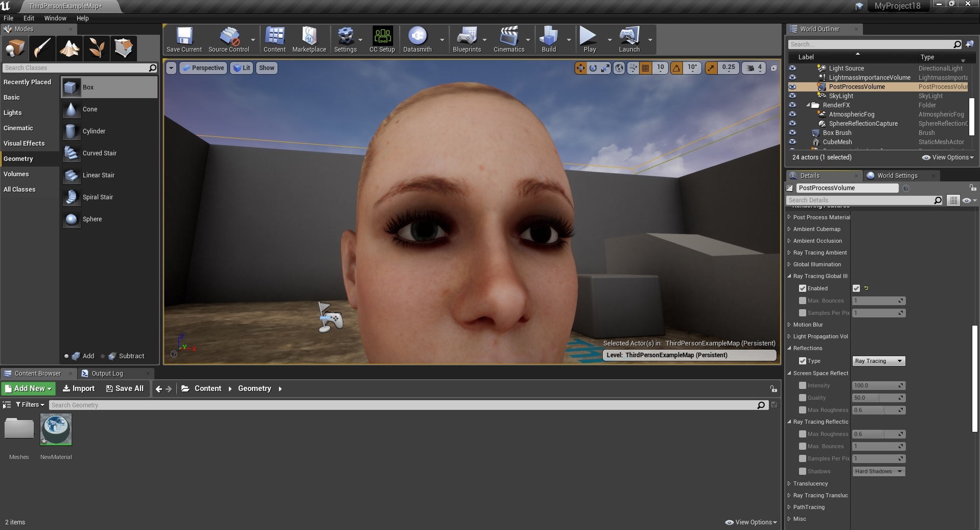980x530 pixels.
Task: Toggle grid snapping in viewport
Action: [x=646, y=68]
